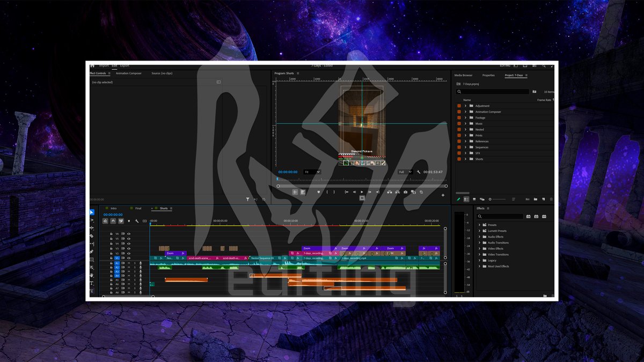644x362 pixels.
Task: Select the Ripple Edit tool
Action: click(92, 228)
